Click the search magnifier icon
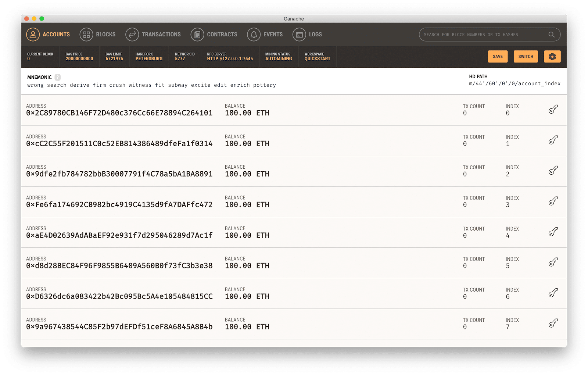Image resolution: width=588 pixels, height=375 pixels. click(x=552, y=35)
